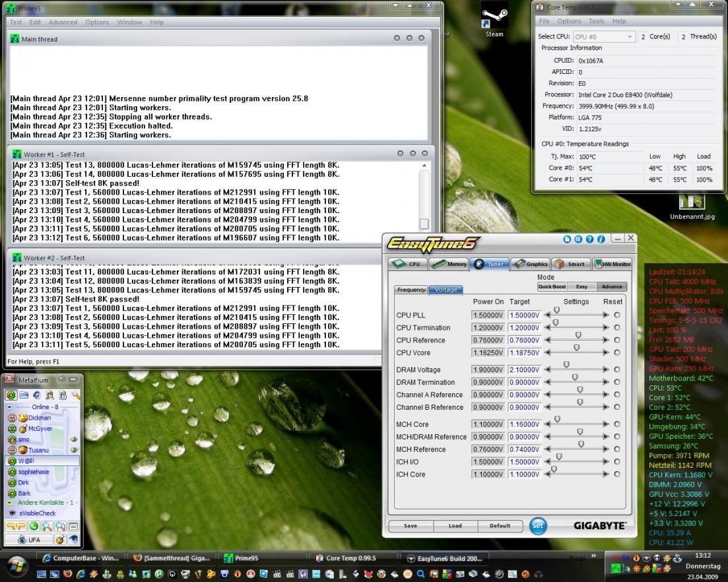Click the first magnifier icon in Metalfium bottom bar
Image resolution: width=728 pixels, height=582 pixels.
click(46, 526)
